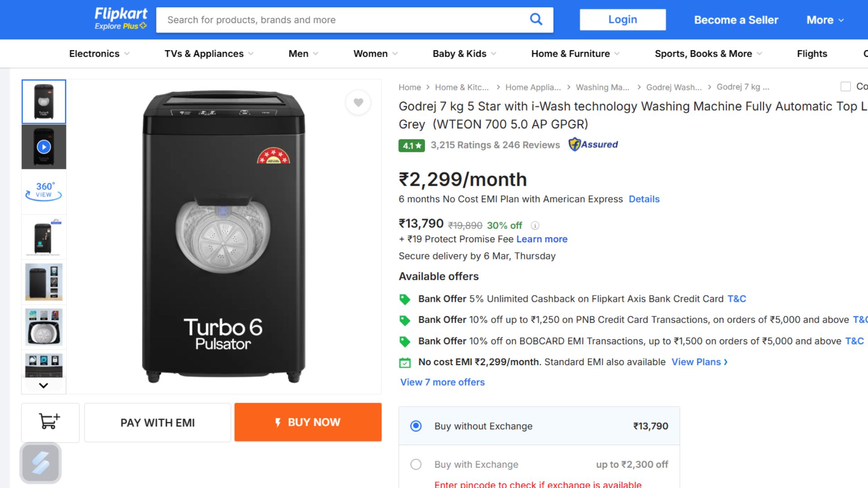Expand Home & Furniture dropdown
The height and width of the screenshot is (488, 868).
click(x=576, y=54)
